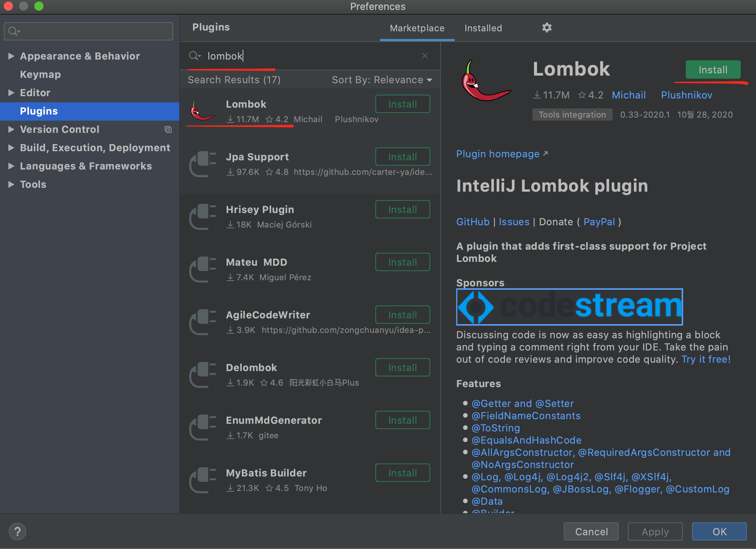This screenshot has height=549, width=756.
Task: Click the Preferences search input field
Action: pos(92,31)
